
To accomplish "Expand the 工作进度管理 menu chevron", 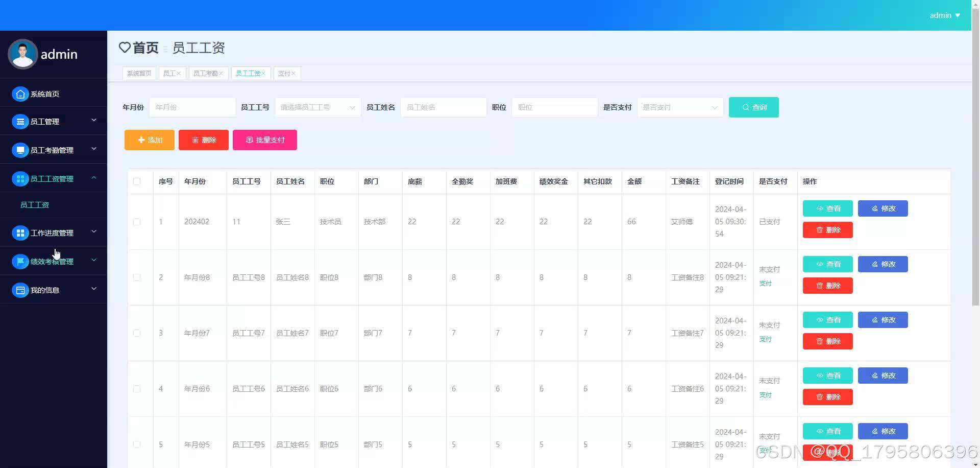I will pyautogui.click(x=94, y=231).
